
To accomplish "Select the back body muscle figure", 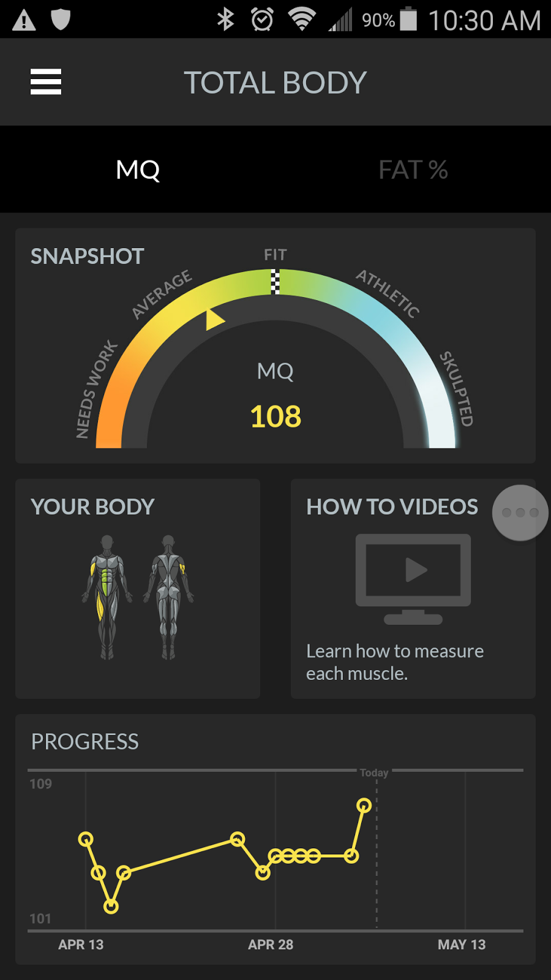I will click(168, 597).
